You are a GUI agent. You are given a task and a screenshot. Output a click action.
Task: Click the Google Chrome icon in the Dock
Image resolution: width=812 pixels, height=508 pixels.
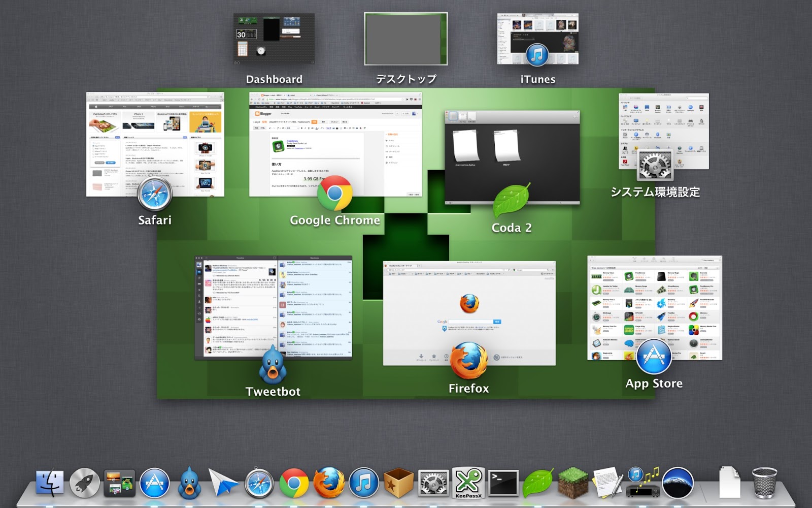[294, 483]
